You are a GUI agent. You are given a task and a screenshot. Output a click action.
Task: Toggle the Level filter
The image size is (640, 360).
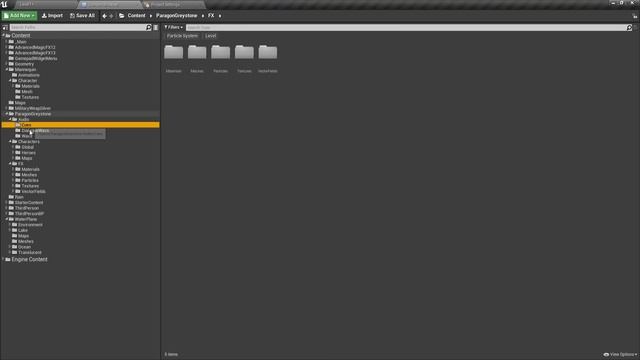[x=211, y=36]
